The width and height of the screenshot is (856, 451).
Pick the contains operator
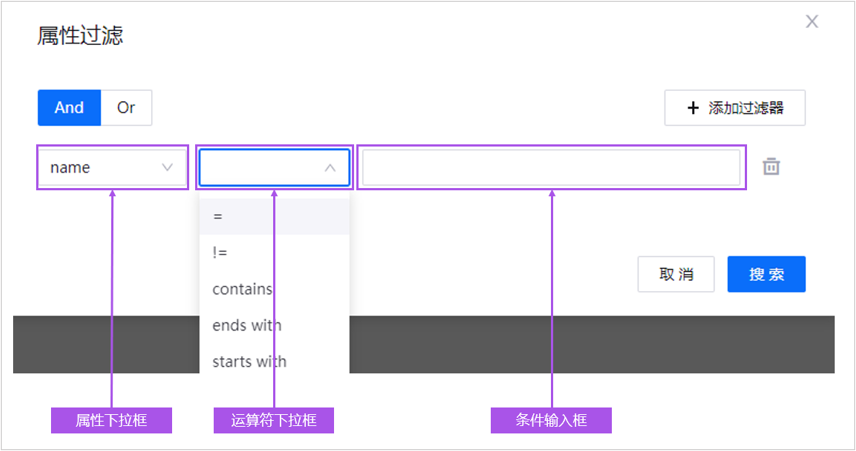pyautogui.click(x=243, y=289)
